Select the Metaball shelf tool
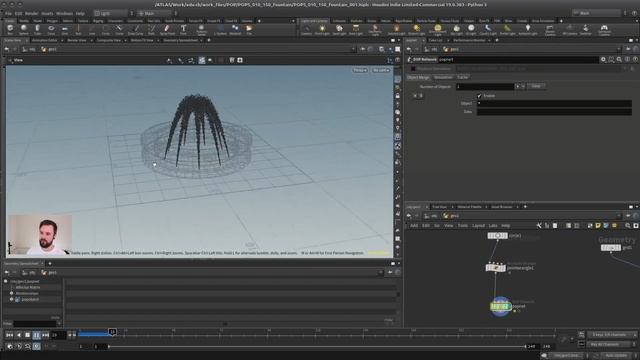Image resolution: width=640 pixels, height=360 pixels. (x=235, y=29)
